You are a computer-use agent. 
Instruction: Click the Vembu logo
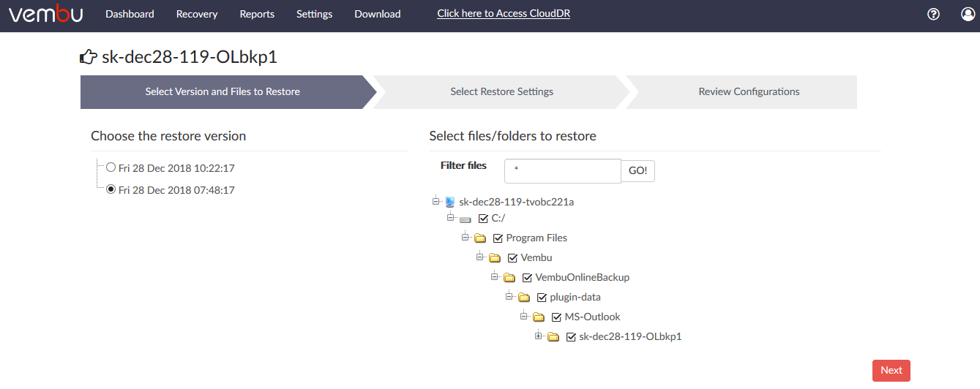[46, 14]
